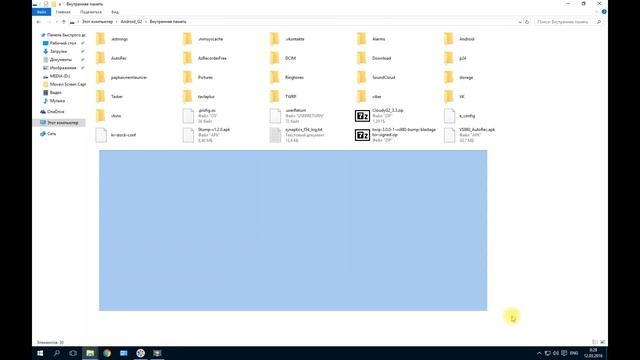The width and height of the screenshot is (640, 360).
Task: Expand the ribbon with the chevron
Action: [x=597, y=12]
